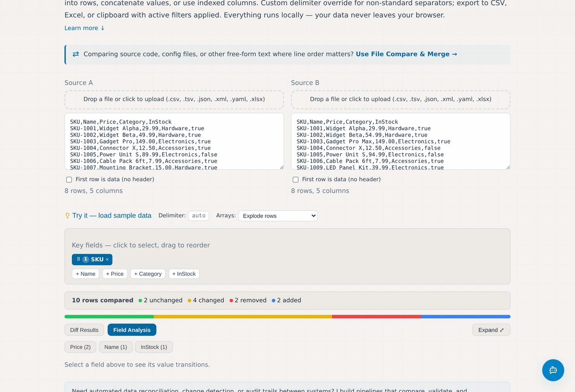
Task: Add Category as a key field
Action: point(148,274)
